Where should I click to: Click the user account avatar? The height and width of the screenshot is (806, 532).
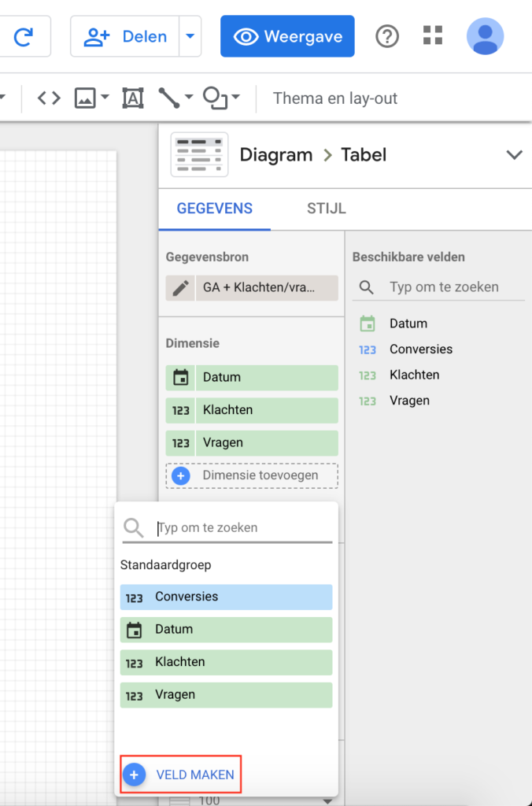[485, 36]
